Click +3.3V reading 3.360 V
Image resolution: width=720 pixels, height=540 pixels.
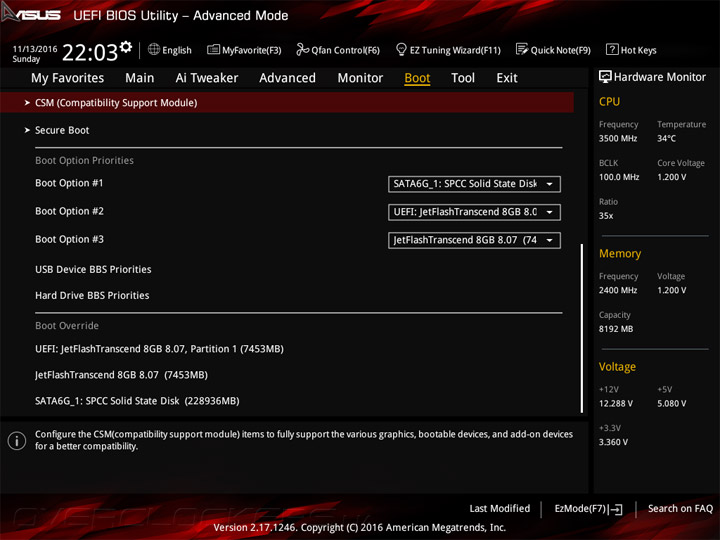(613, 442)
